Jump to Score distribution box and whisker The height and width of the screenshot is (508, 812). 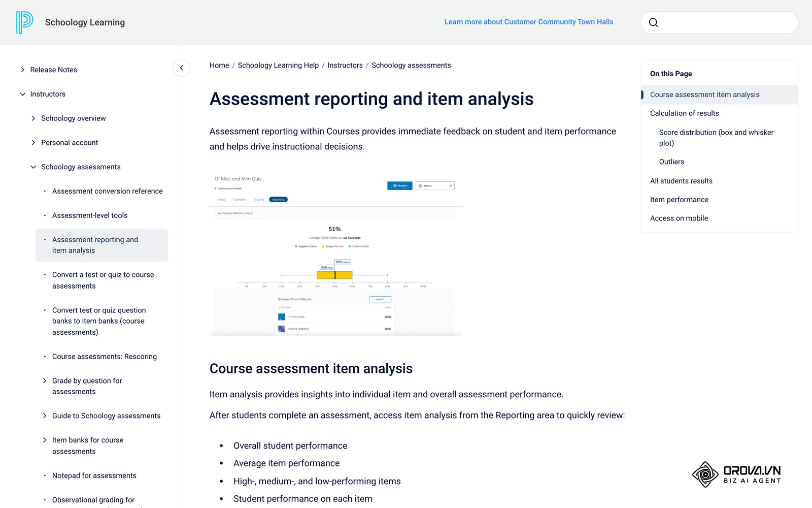(x=716, y=138)
